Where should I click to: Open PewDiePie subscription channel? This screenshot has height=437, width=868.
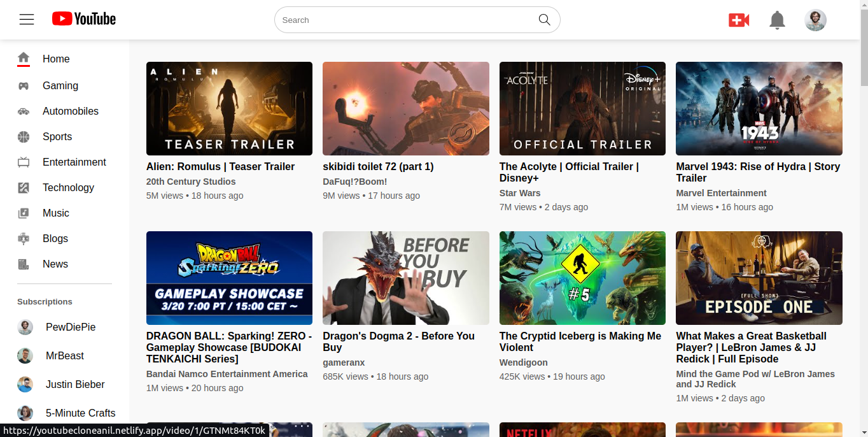70,327
